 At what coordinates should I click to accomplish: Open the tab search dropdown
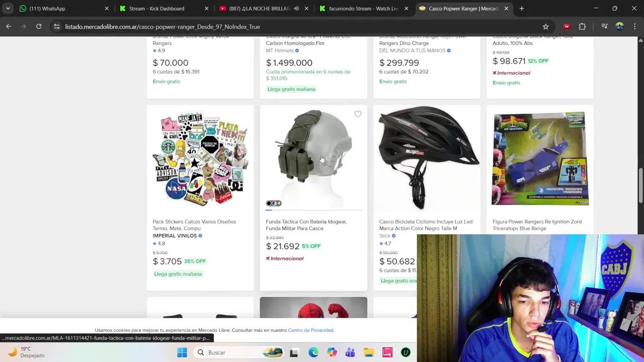(8, 9)
